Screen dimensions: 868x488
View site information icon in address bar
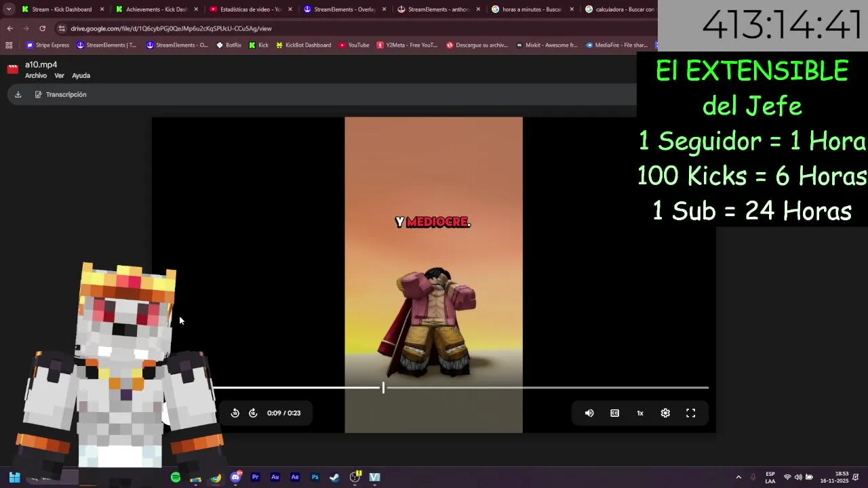pos(62,28)
